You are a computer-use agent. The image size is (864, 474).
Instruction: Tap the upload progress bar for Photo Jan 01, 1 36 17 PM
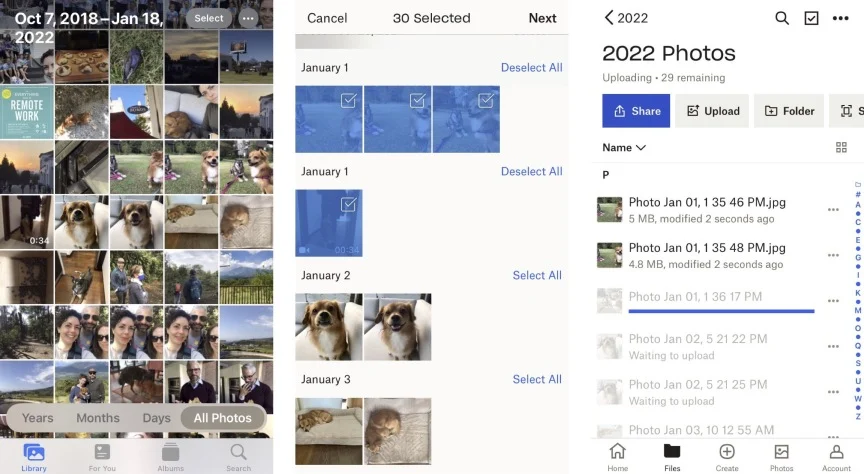[721, 311]
